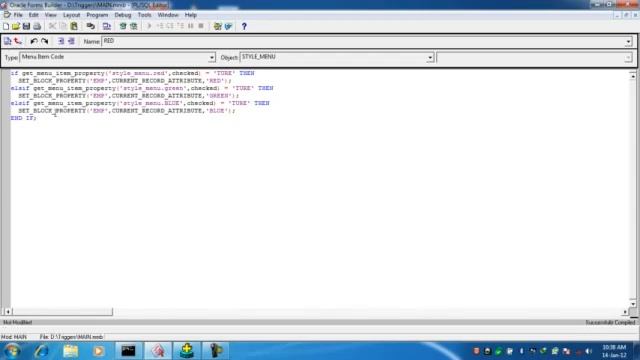Launch Internet Explorer from taskbar
The image size is (640, 360).
[x=42, y=351]
